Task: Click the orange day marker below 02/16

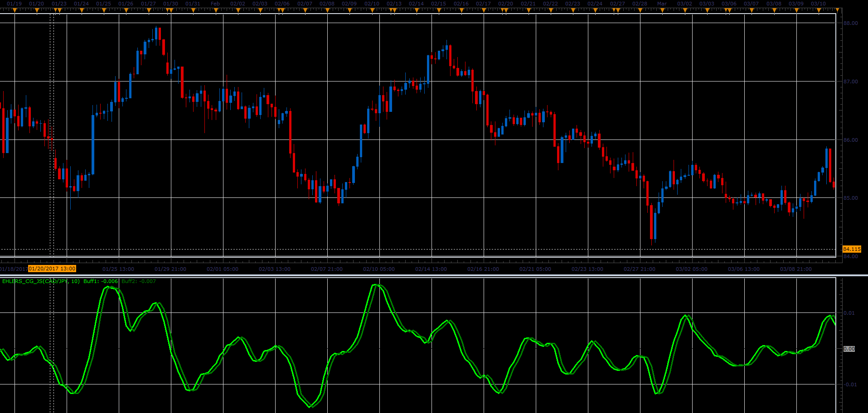Action: (x=461, y=10)
